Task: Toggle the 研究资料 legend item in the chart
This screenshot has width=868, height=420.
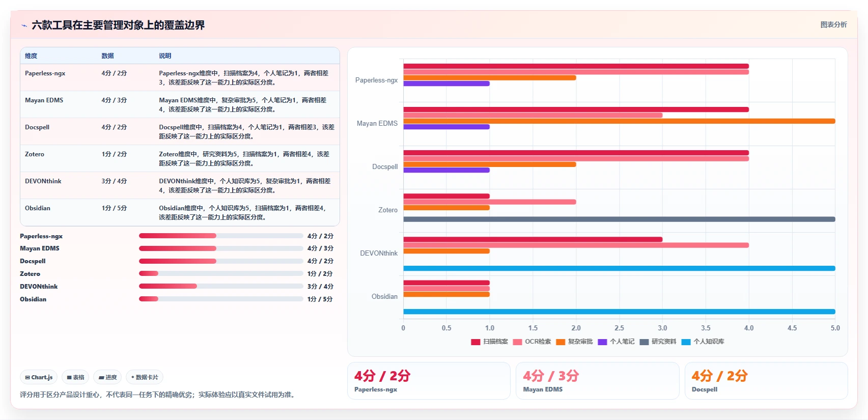Action: pos(658,342)
